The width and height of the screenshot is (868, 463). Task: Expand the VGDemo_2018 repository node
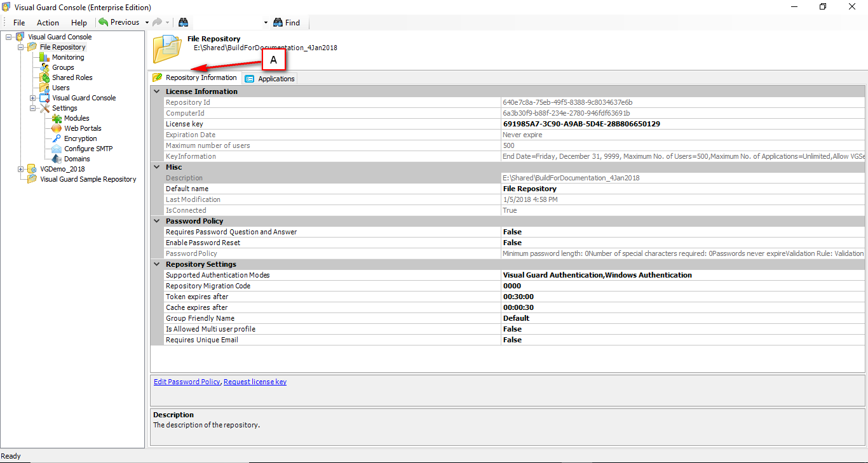click(x=20, y=169)
